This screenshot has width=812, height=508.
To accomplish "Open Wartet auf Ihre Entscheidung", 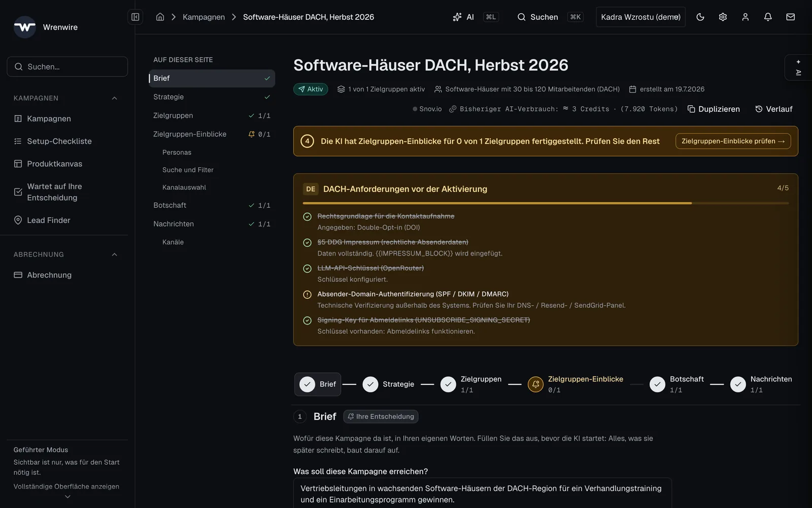I will point(67,192).
